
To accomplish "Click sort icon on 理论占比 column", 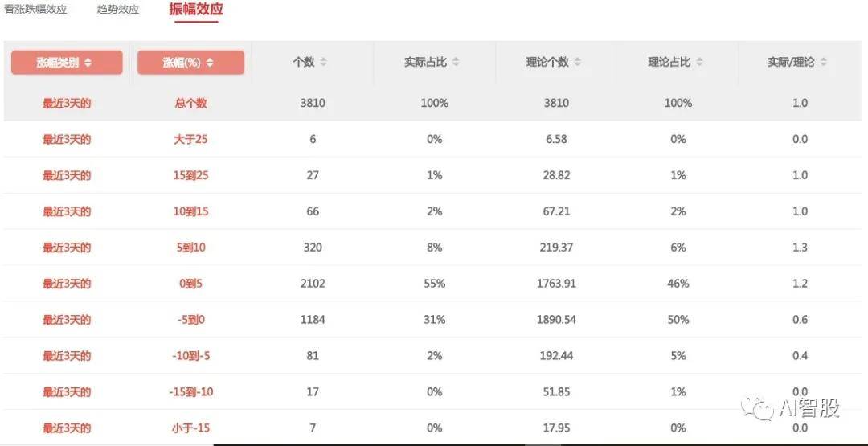I will [699, 62].
